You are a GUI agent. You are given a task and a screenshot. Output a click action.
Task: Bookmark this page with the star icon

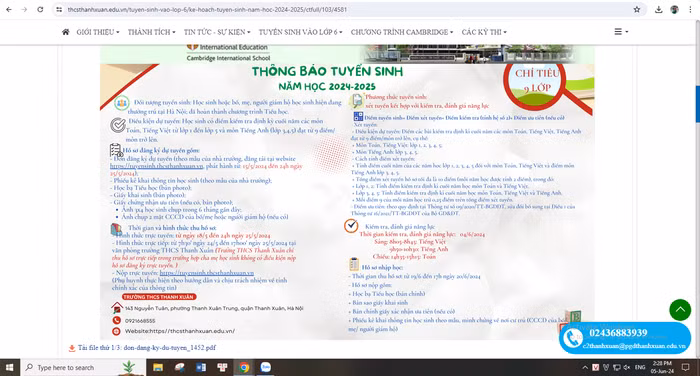click(637, 9)
